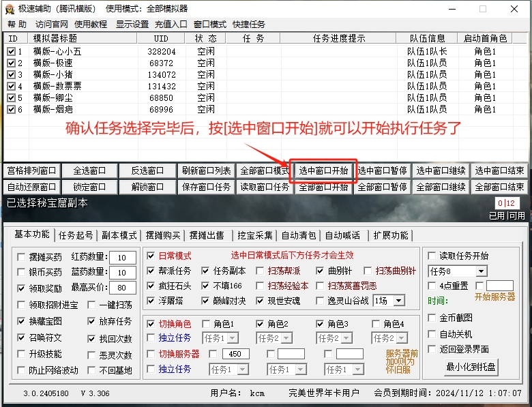This screenshot has width=532, height=407.
Task: Click 选中窗口开始 to start selected windows
Action: point(324,170)
